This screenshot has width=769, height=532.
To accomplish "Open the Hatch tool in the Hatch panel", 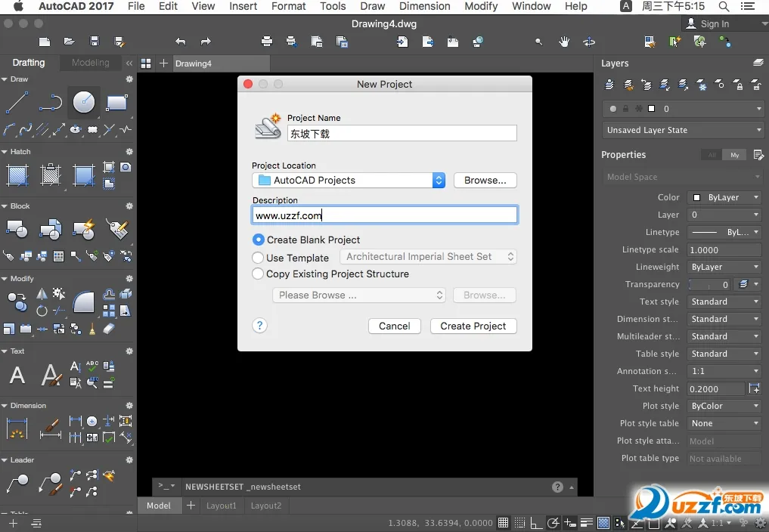I will [17, 175].
